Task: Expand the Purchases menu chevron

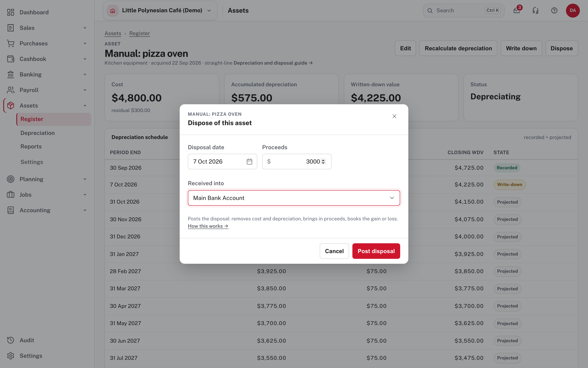Action: 85,43
